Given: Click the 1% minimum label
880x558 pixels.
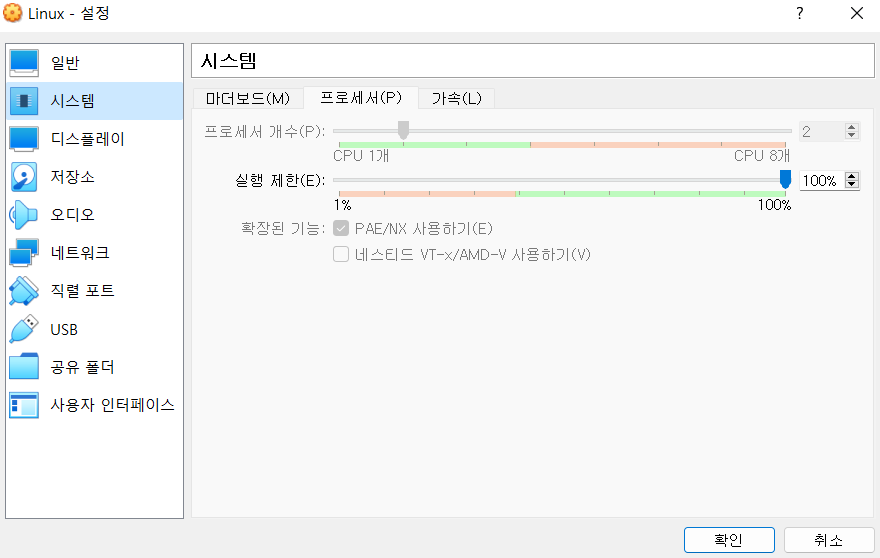Looking at the screenshot, I should pos(342,205).
